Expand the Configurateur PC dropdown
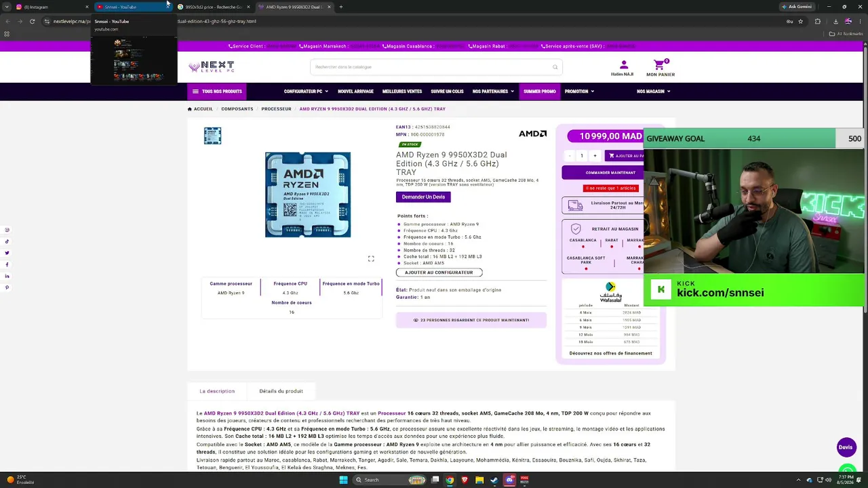Image resolution: width=868 pixels, height=488 pixels. [306, 91]
